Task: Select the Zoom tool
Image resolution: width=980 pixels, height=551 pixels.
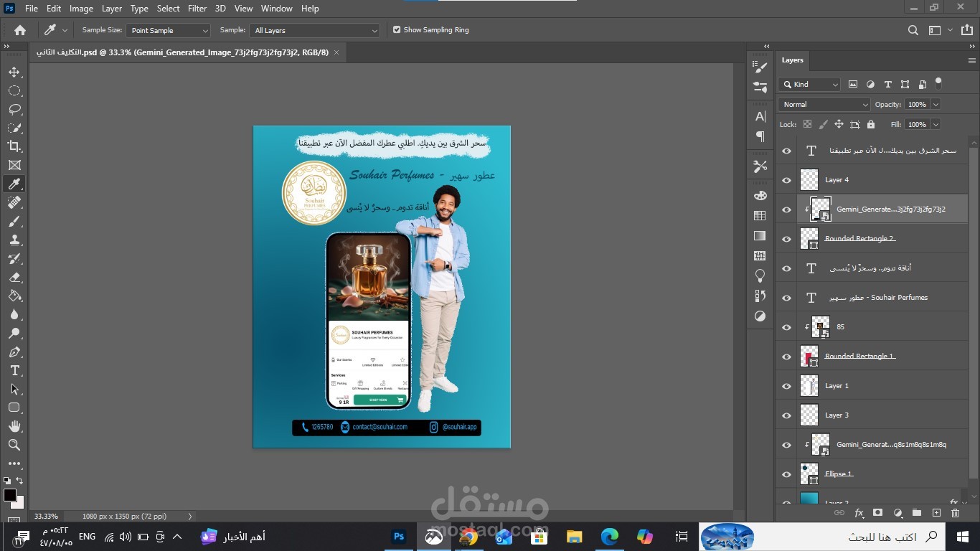Action: pos(14,445)
